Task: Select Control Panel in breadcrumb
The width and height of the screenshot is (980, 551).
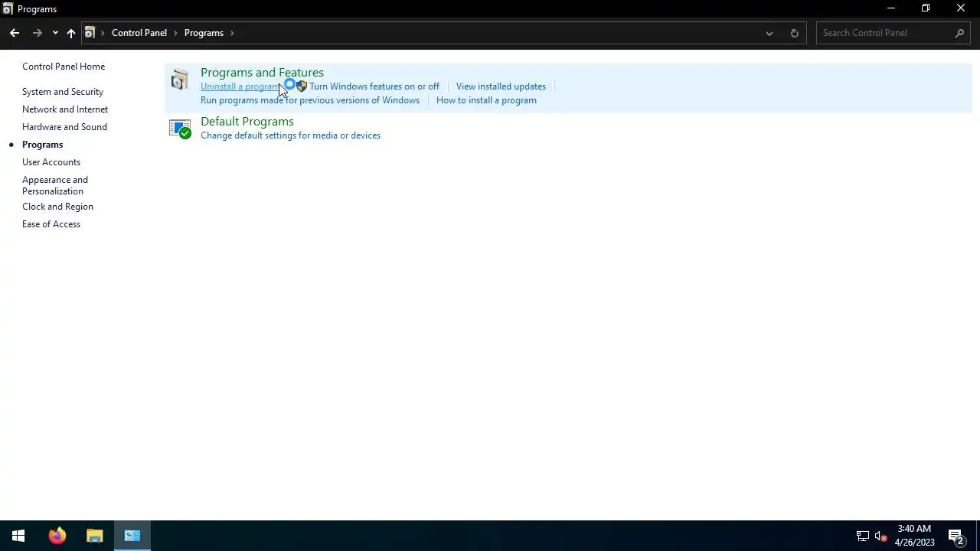Action: 139,33
